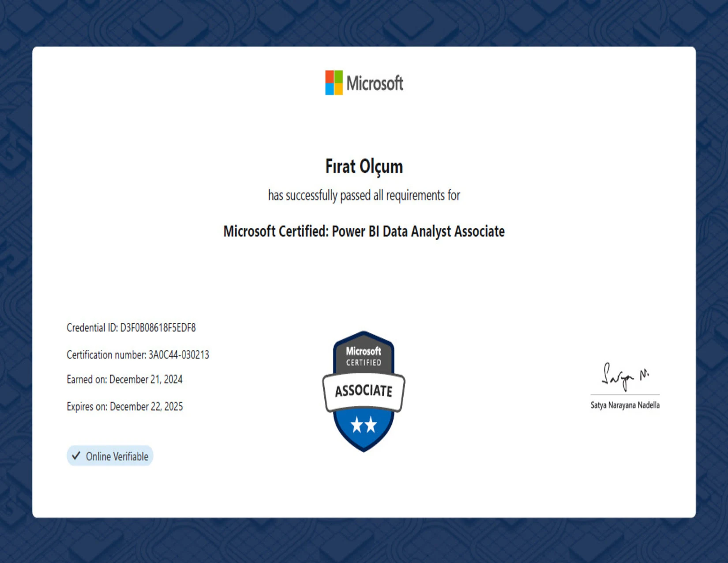Click the Microsoft four-color logo squares
This screenshot has height=563, width=728.
[x=334, y=83]
